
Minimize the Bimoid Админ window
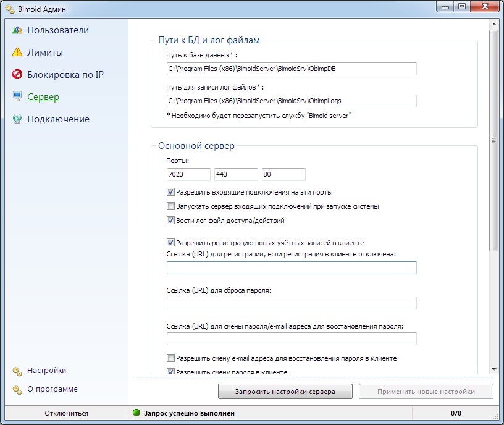445,7
